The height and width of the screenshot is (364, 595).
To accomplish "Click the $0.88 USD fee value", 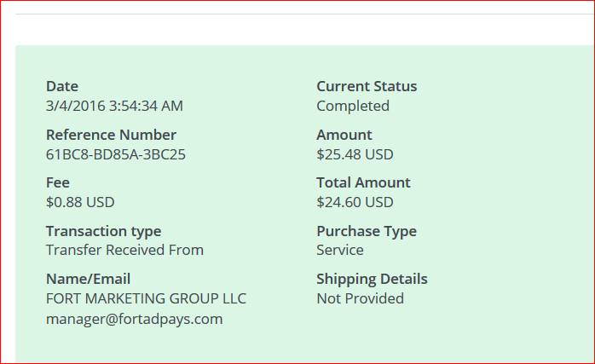I will pos(80,202).
